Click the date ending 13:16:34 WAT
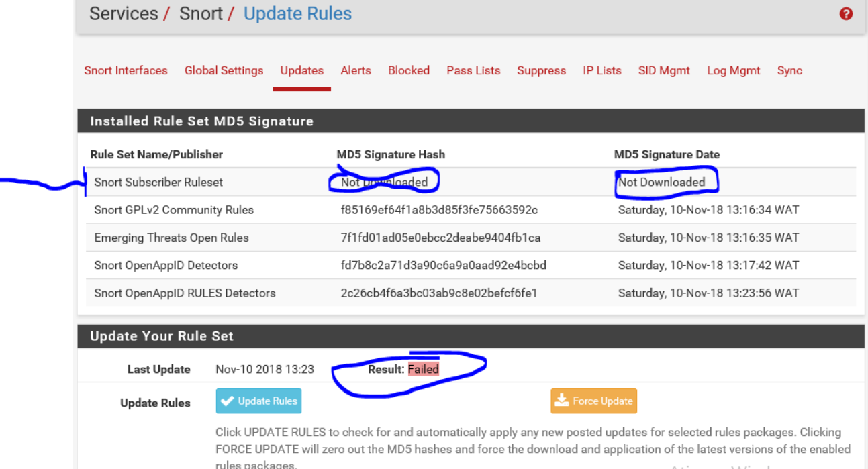The width and height of the screenshot is (868, 469). (708, 210)
